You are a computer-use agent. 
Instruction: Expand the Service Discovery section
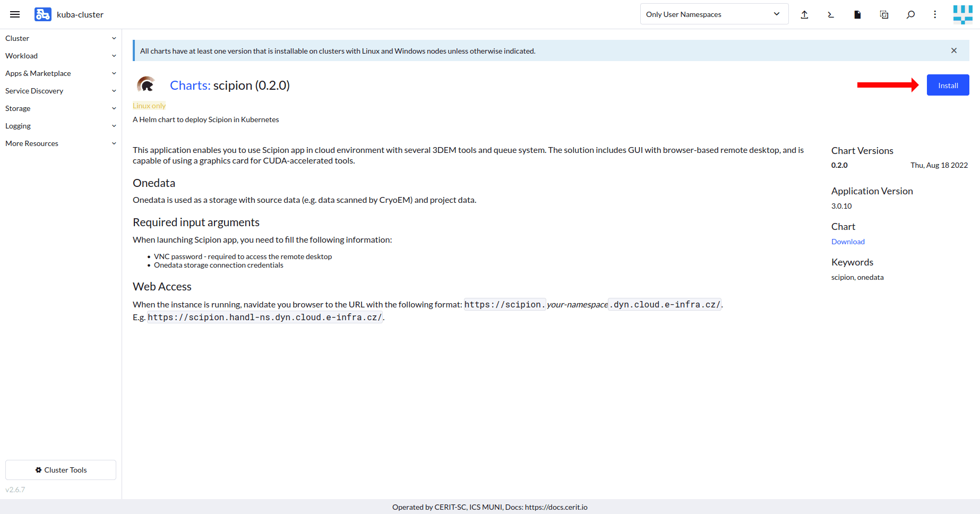(114, 91)
